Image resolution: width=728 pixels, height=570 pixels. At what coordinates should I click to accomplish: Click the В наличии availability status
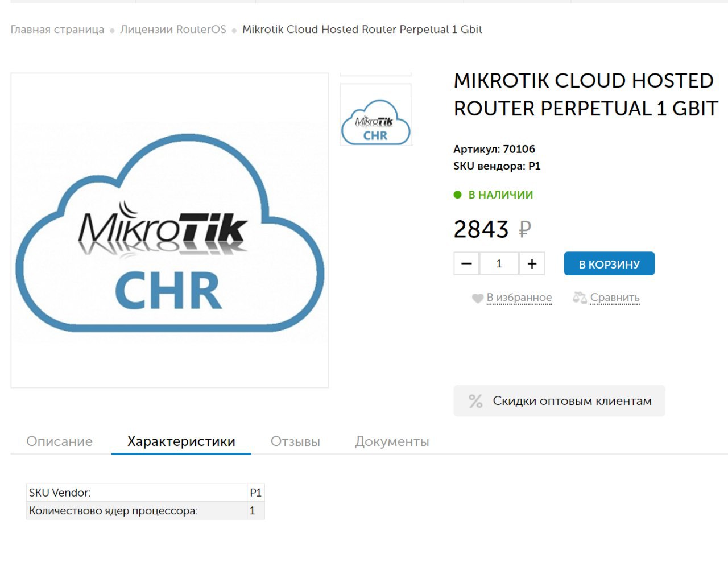494,195
